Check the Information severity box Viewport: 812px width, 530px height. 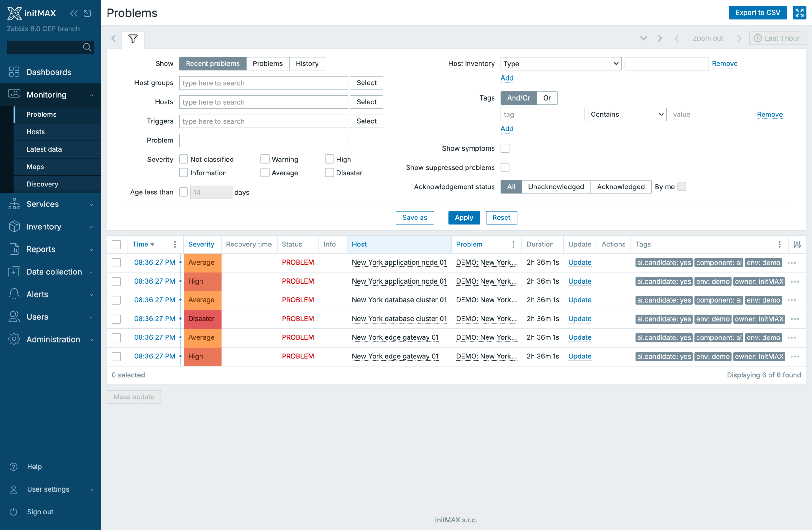[184, 173]
